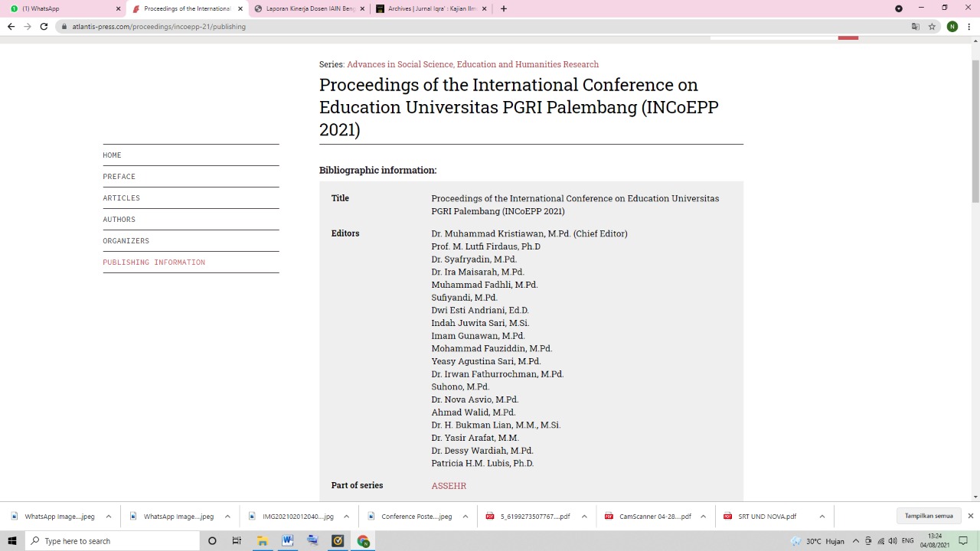Open Microsoft Word from taskbar

287,541
